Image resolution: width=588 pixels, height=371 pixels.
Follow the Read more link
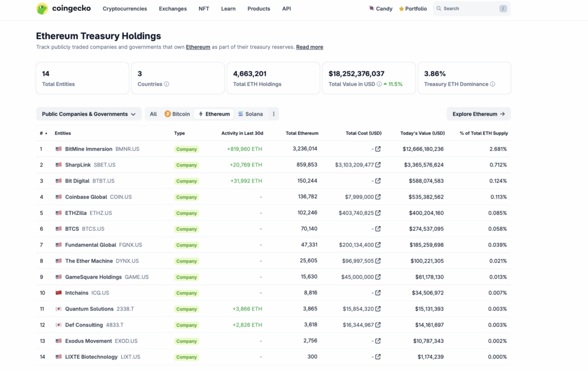[310, 47]
